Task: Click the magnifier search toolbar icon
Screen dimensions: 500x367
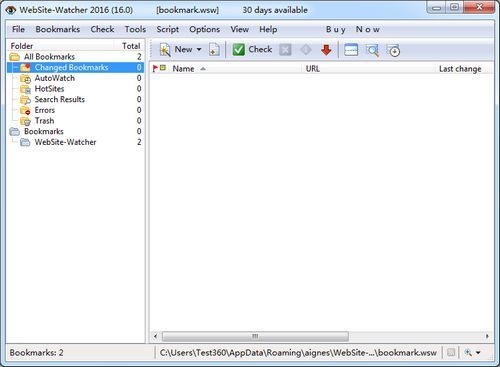Action: coord(372,50)
